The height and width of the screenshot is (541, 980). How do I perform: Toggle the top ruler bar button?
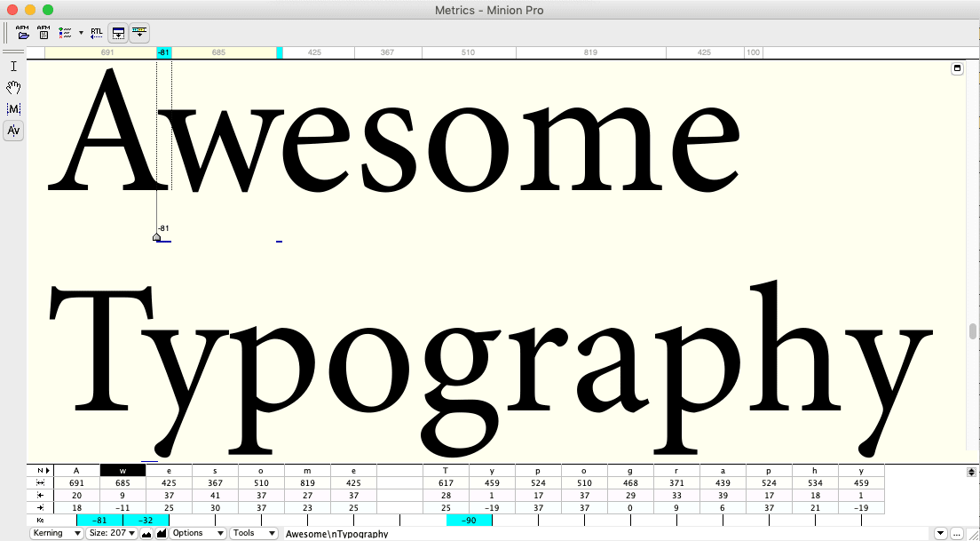pyautogui.click(x=139, y=33)
